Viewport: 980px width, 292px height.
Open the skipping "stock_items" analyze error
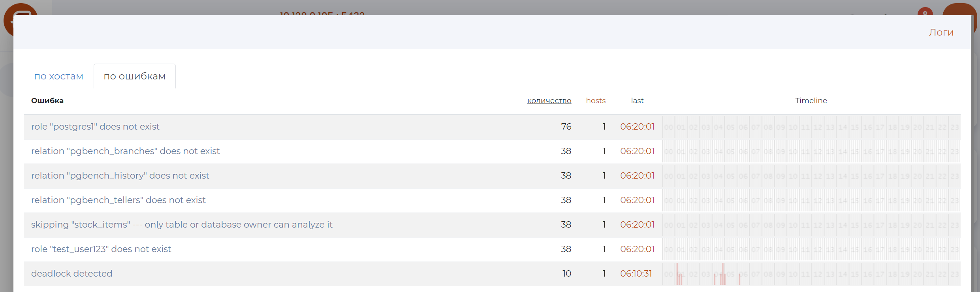click(182, 225)
